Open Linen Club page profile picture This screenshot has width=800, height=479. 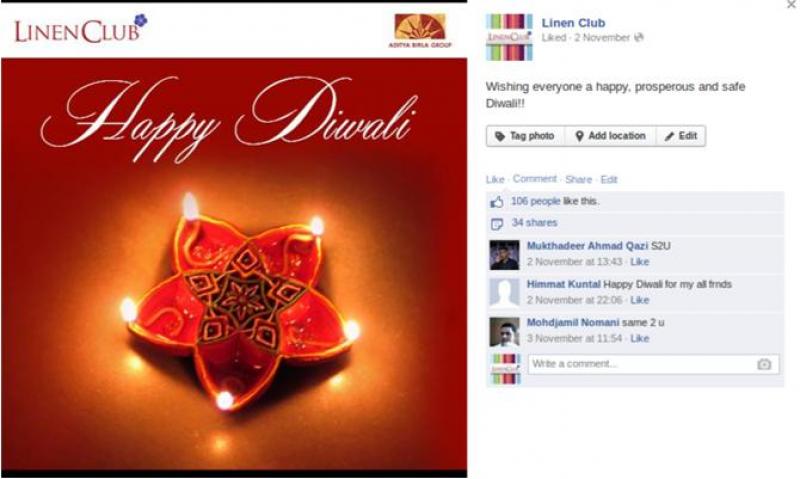[509, 37]
